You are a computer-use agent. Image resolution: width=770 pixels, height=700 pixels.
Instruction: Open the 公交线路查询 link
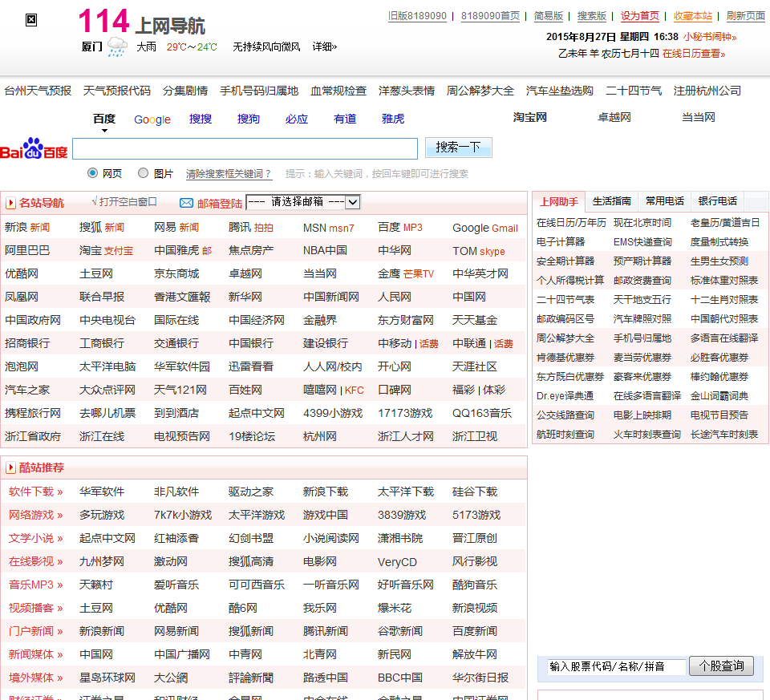pos(565,415)
